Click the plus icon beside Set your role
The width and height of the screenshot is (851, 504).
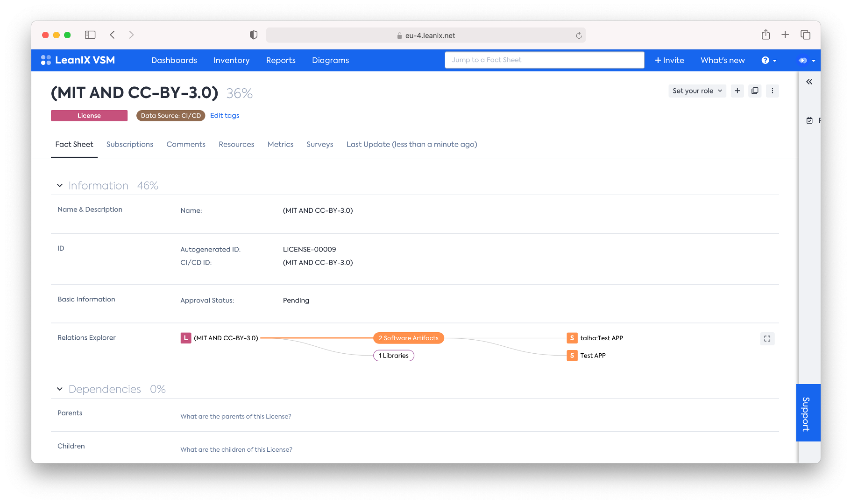[738, 91]
